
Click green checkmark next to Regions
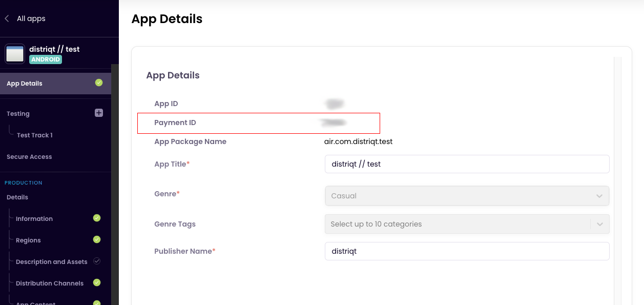pos(97,239)
